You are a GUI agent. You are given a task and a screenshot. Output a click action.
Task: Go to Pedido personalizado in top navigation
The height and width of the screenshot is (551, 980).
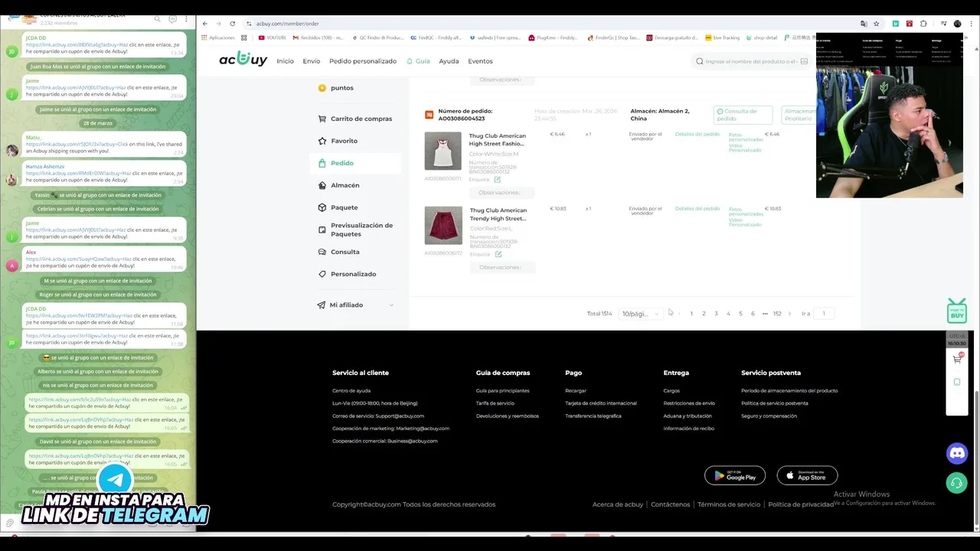(363, 61)
